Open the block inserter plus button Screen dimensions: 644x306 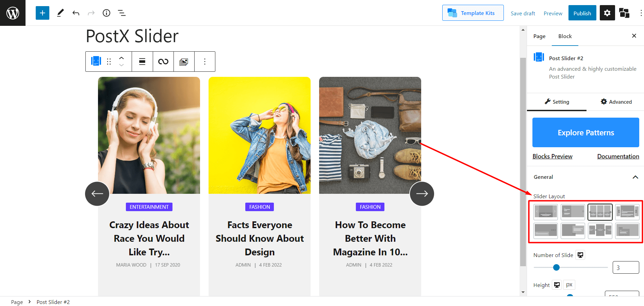coord(43,13)
